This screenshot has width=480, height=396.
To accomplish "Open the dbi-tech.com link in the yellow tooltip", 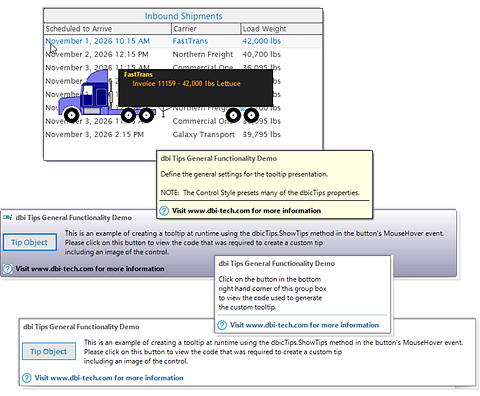I will click(x=246, y=211).
